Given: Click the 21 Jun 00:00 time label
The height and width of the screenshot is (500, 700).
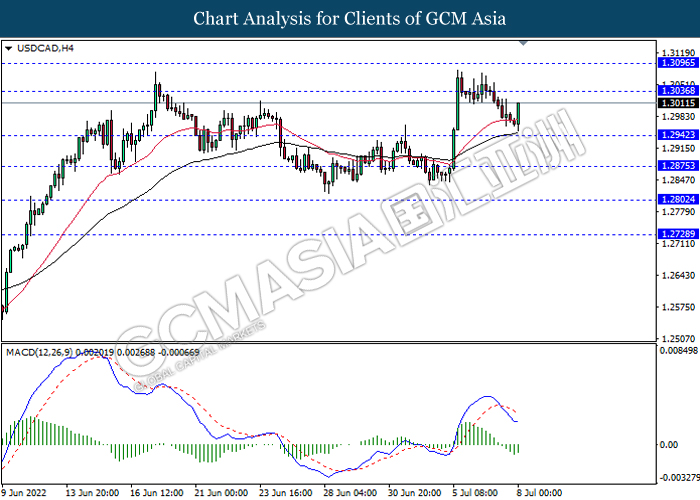Looking at the screenshot, I should tap(221, 493).
